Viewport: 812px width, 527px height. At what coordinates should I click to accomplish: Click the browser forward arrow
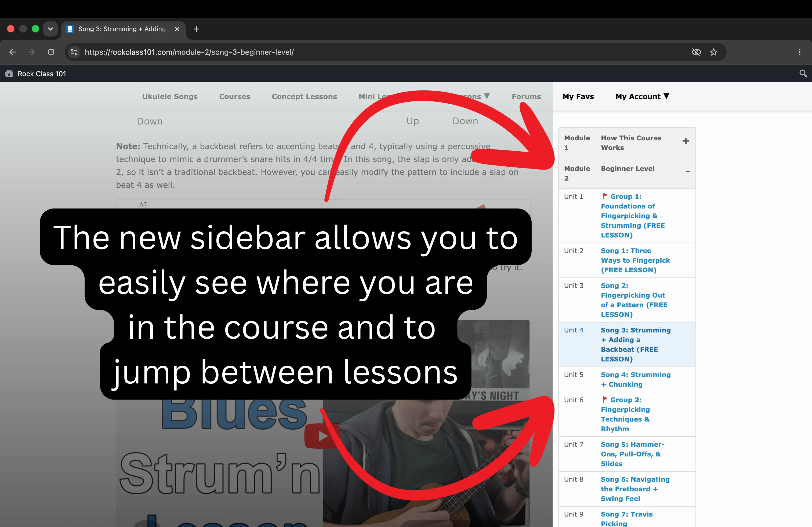[31, 52]
